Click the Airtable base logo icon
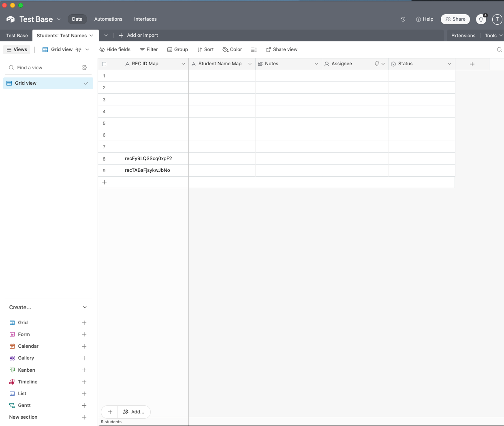504x426 pixels. (11, 19)
